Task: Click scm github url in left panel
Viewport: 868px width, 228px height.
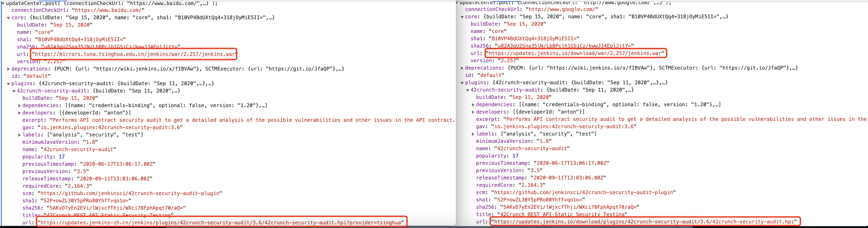Action: pyautogui.click(x=130, y=193)
